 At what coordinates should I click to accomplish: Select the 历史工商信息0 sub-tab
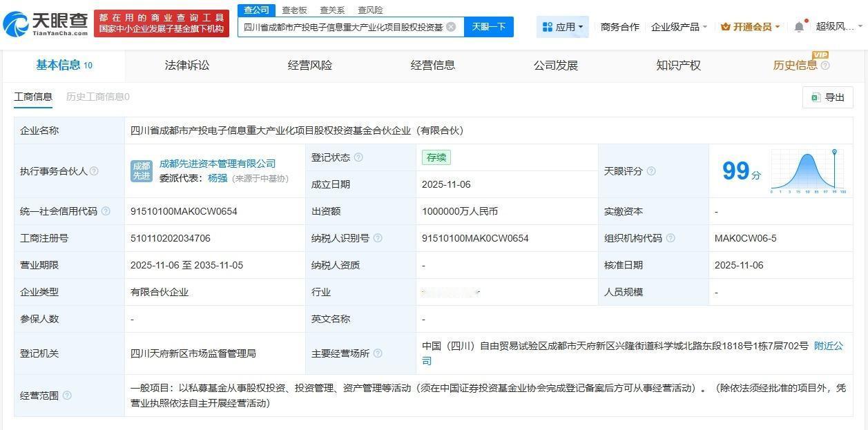[x=98, y=97]
